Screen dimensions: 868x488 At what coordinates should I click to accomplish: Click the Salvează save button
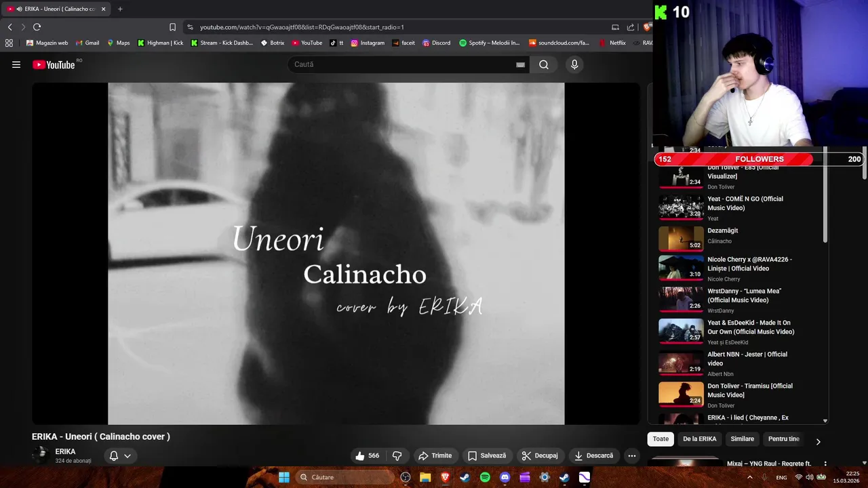tap(487, 455)
